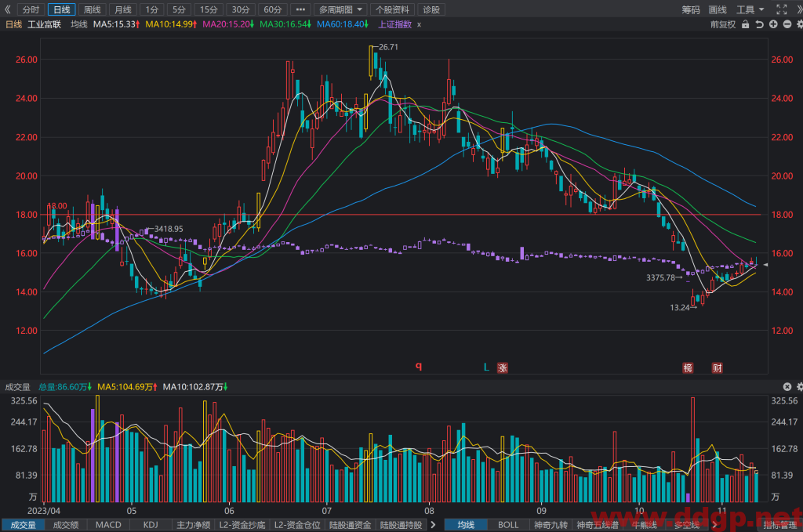Select the 日线 daily period
Screen dimensions: 803x532
pyautogui.click(x=61, y=9)
